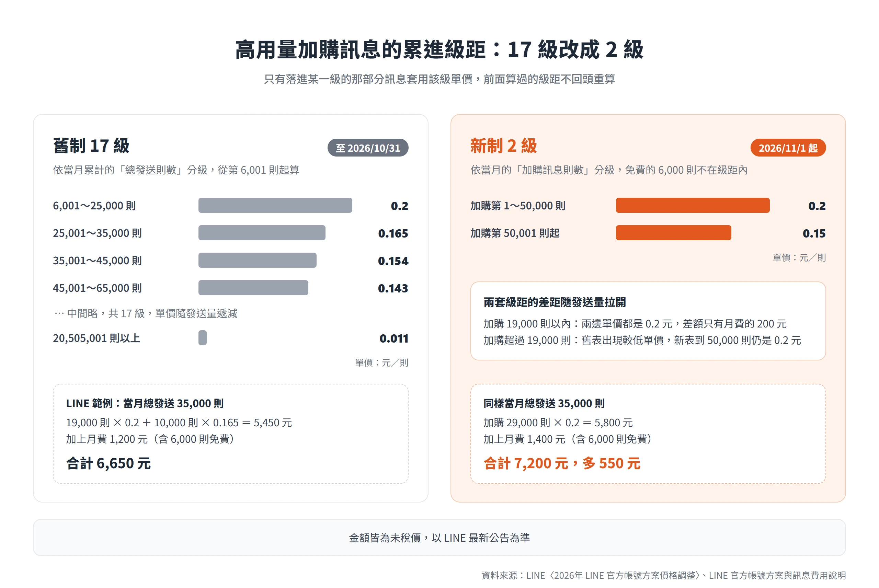Click the 0.011 price value
Screen dimensions: 879x588
click(x=393, y=339)
